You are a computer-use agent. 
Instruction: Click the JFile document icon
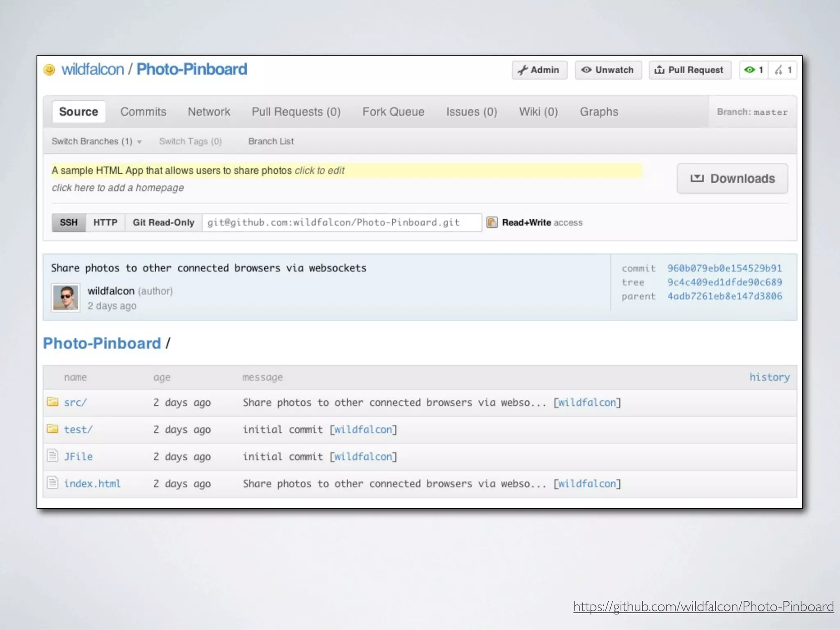coord(52,455)
